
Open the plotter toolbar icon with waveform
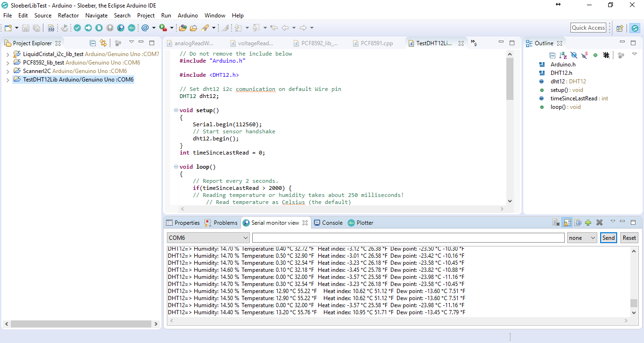point(132,28)
